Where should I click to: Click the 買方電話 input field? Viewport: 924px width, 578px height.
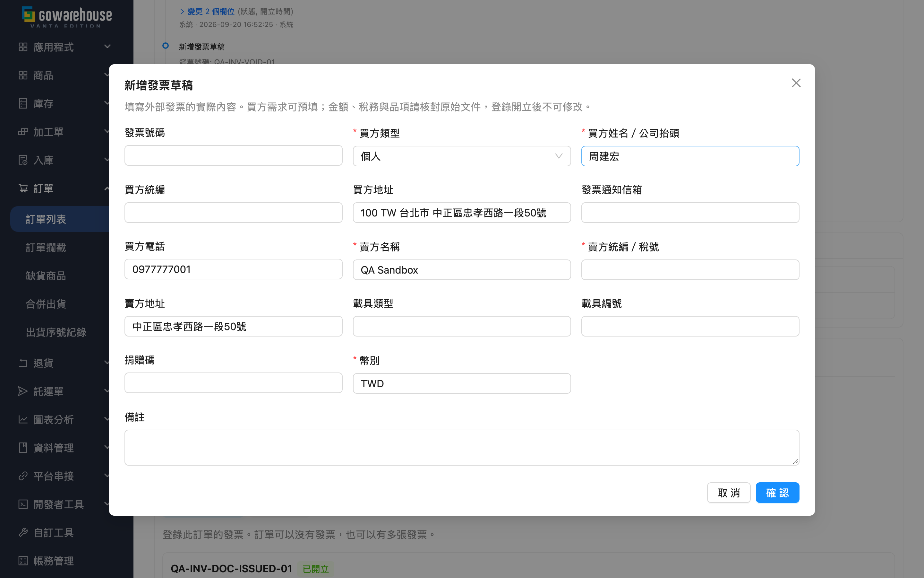(233, 269)
